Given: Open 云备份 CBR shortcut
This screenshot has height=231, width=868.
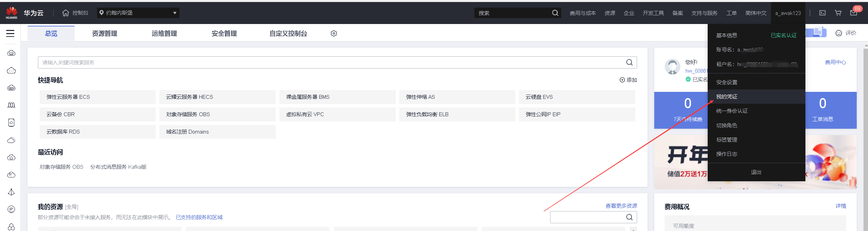Looking at the screenshot, I should (x=98, y=114).
